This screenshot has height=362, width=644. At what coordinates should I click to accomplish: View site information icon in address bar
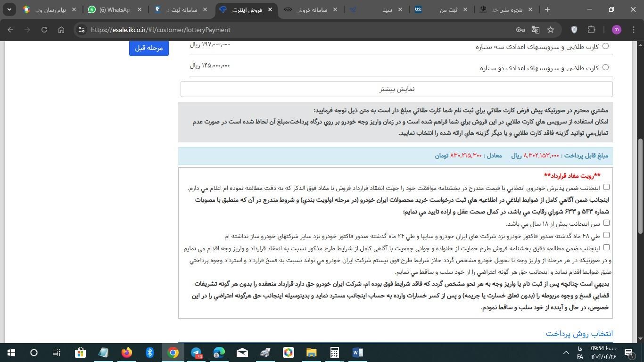click(x=81, y=30)
